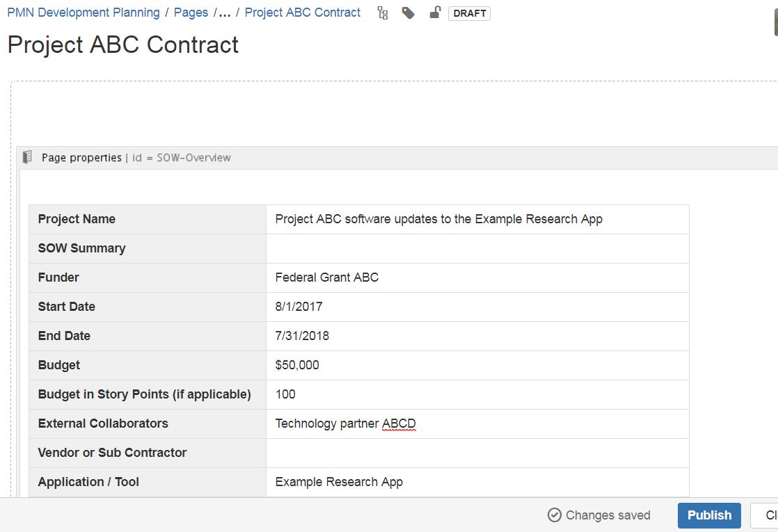Click the empty SOW Summary value cell
The height and width of the screenshot is (532, 778).
click(477, 248)
